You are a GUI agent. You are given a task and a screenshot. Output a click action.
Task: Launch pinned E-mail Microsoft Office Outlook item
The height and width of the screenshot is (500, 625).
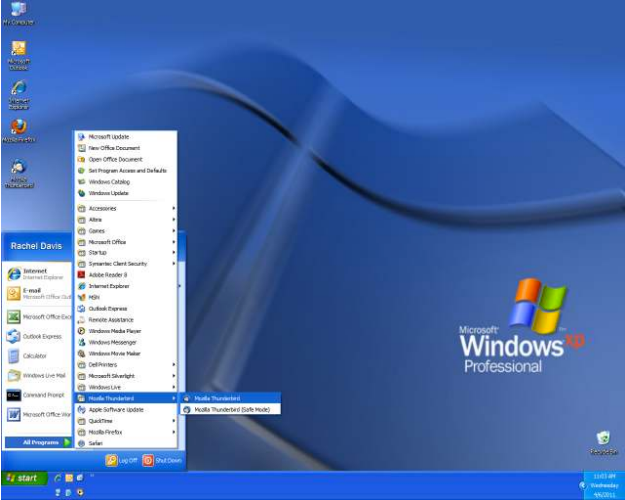(x=38, y=293)
